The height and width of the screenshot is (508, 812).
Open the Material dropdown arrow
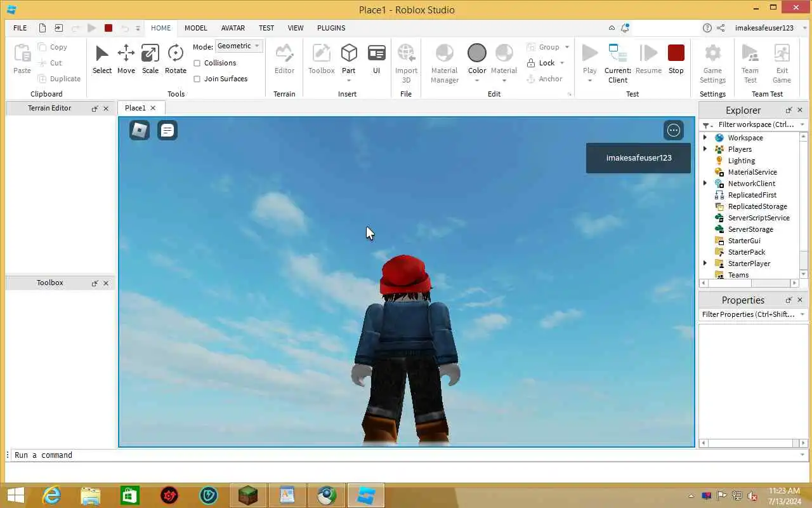click(504, 81)
